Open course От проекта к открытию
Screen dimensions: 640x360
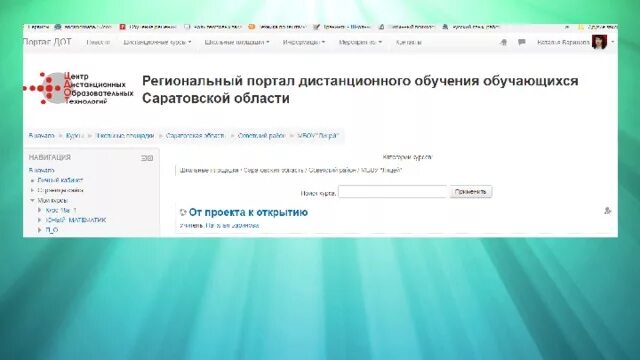click(x=248, y=212)
